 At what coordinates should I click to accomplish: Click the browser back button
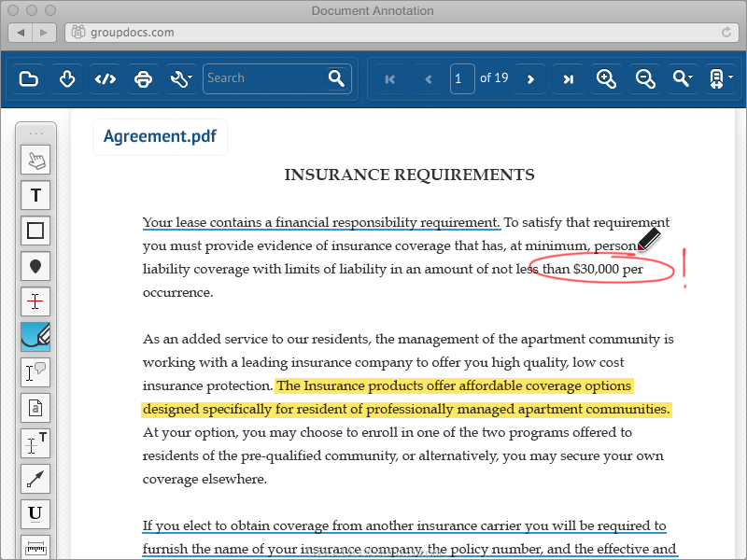21,33
